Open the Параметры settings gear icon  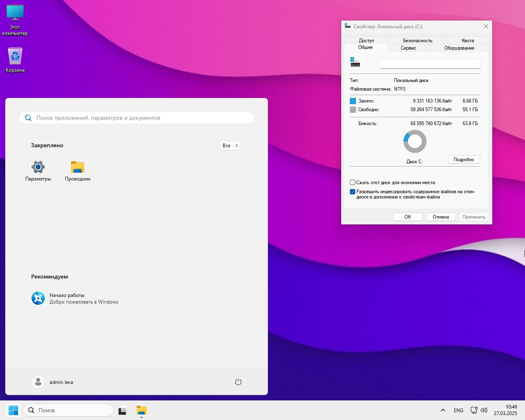[x=38, y=167]
